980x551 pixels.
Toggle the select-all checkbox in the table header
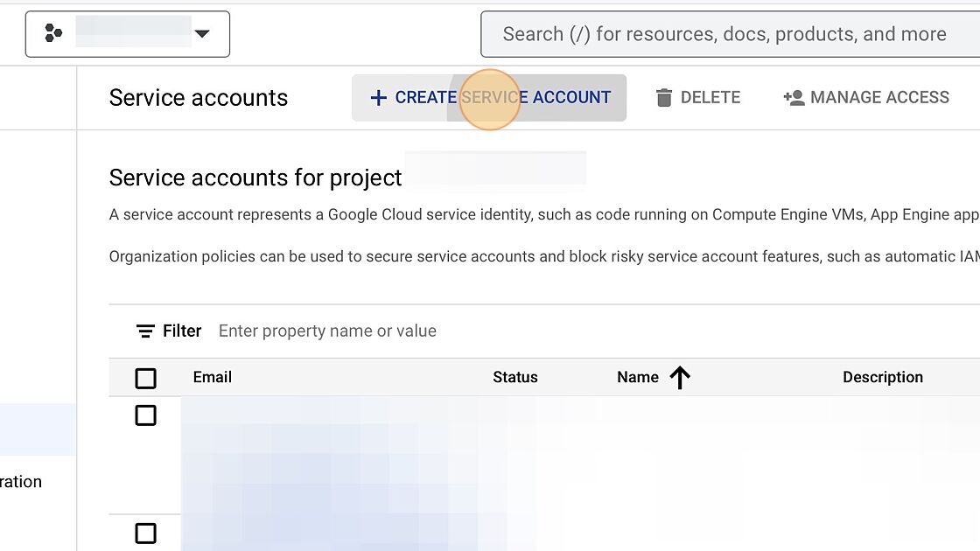[145, 377]
